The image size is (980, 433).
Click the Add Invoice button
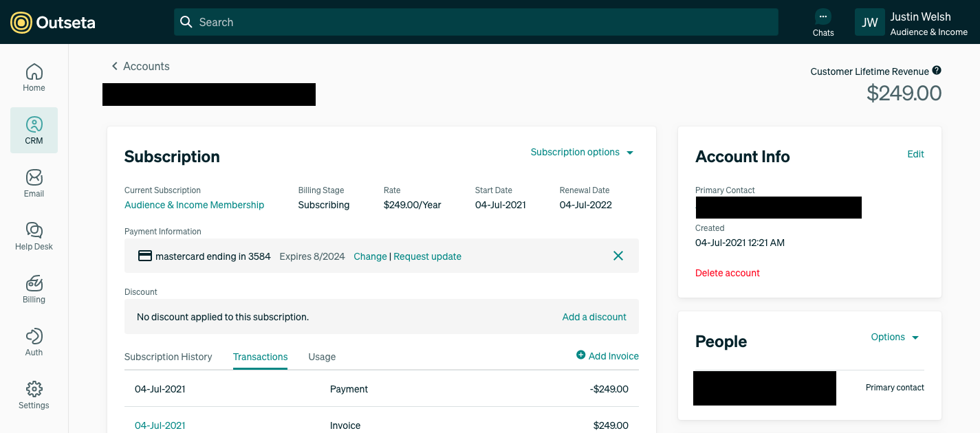[x=607, y=356]
